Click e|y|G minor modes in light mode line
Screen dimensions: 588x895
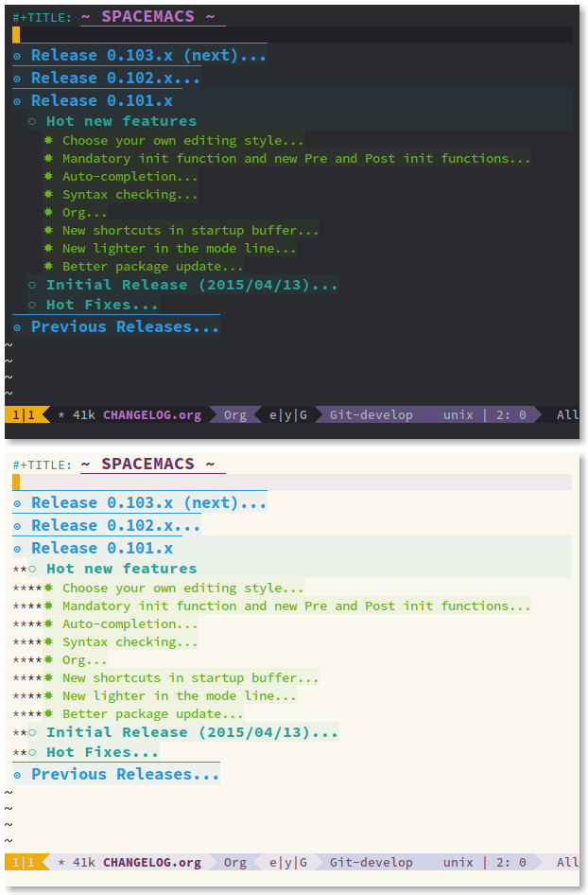(288, 863)
